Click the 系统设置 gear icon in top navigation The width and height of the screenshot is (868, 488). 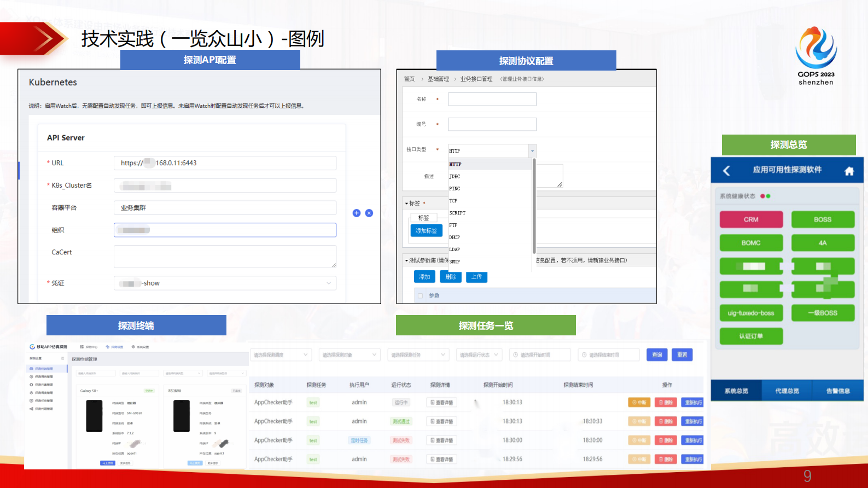(133, 347)
